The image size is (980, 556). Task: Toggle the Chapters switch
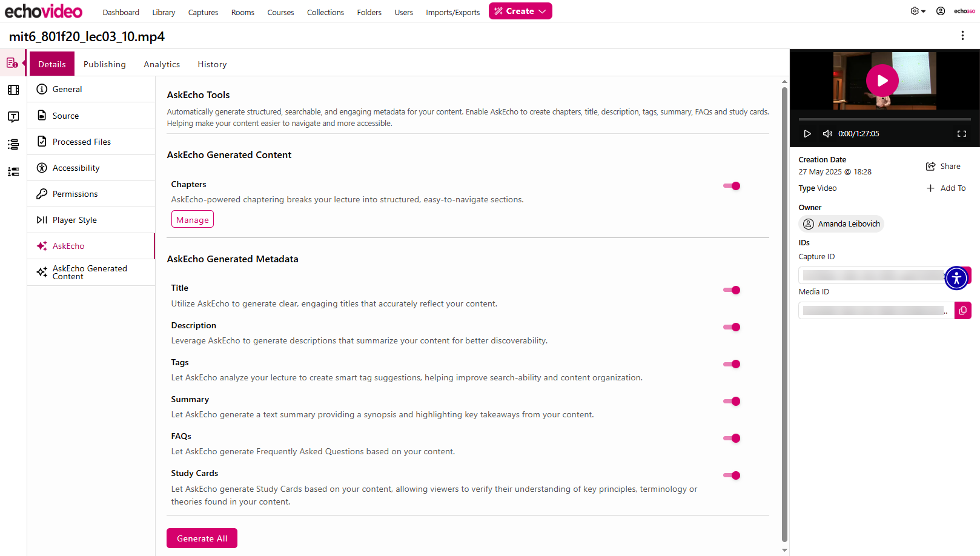point(732,186)
